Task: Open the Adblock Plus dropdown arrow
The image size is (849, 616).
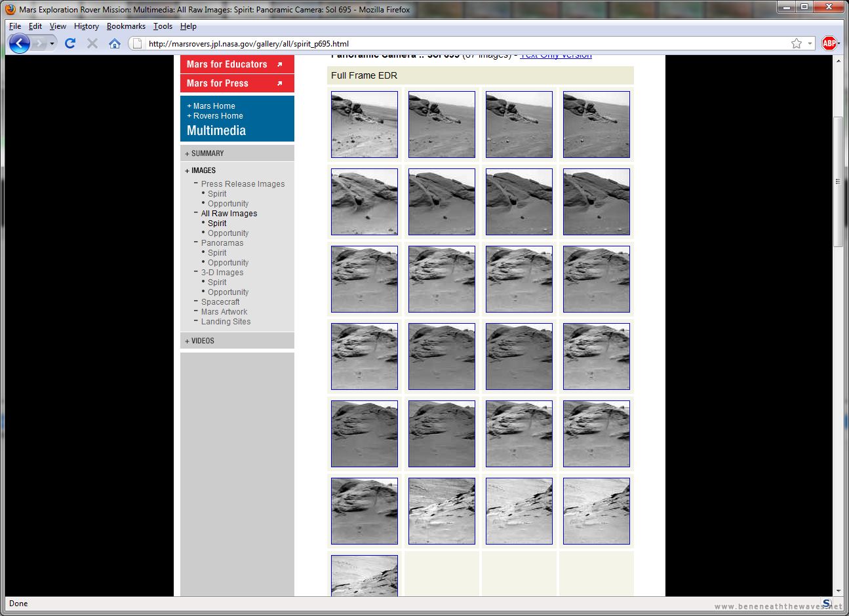Action: (x=840, y=43)
